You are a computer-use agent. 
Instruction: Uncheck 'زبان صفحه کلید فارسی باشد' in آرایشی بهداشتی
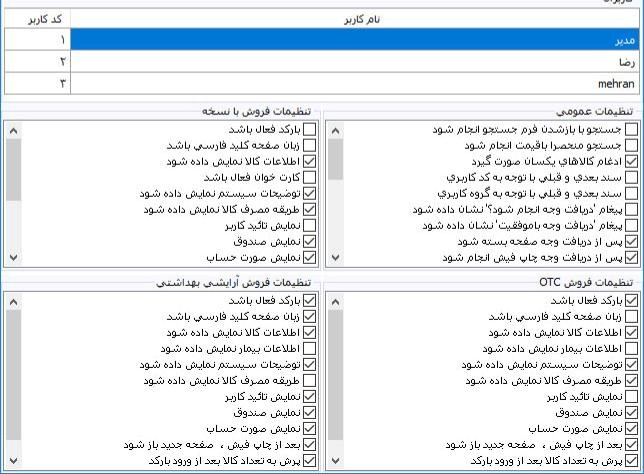[309, 317]
